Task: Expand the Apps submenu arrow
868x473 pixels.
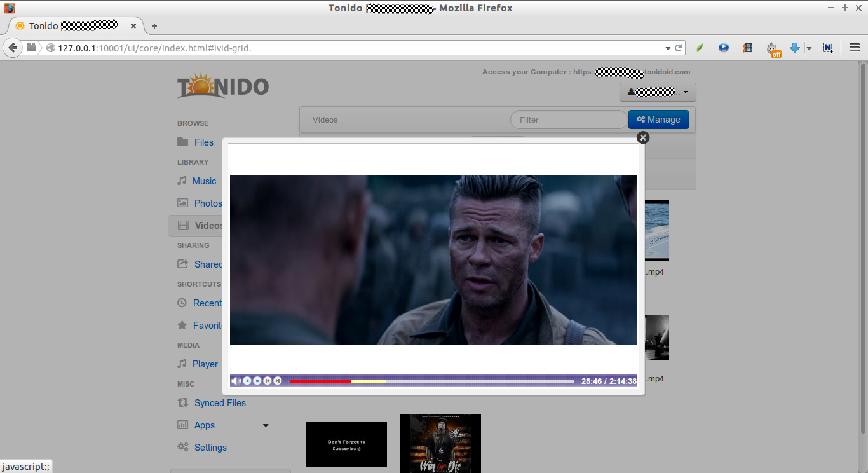Action: tap(266, 426)
